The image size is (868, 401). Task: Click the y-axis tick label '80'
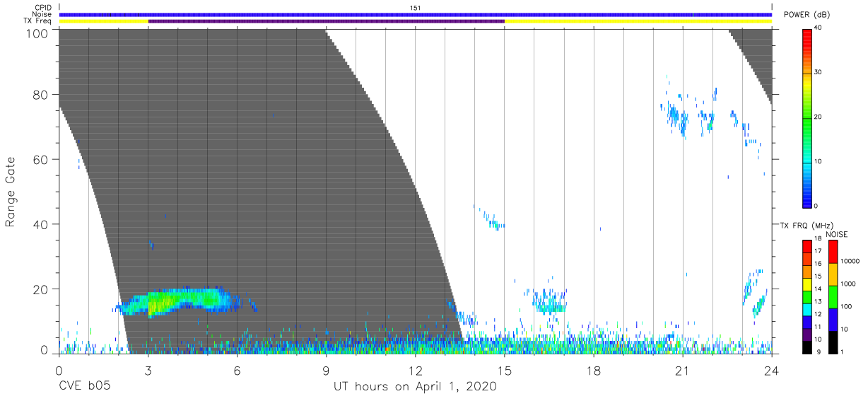(41, 94)
